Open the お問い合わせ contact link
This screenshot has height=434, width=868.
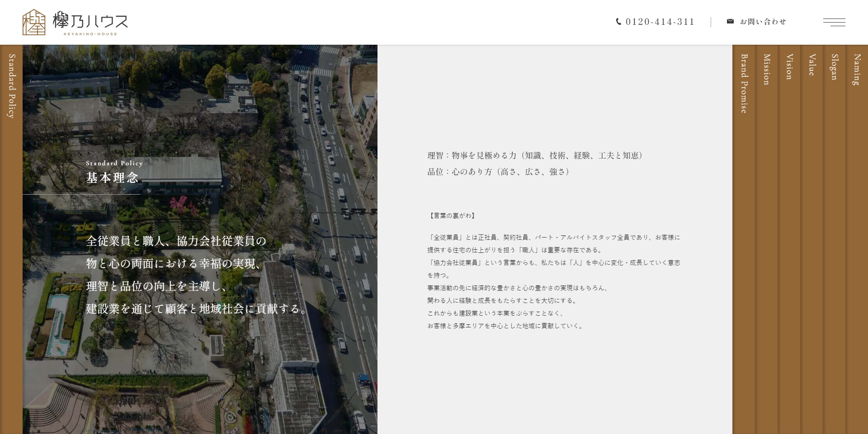click(763, 22)
